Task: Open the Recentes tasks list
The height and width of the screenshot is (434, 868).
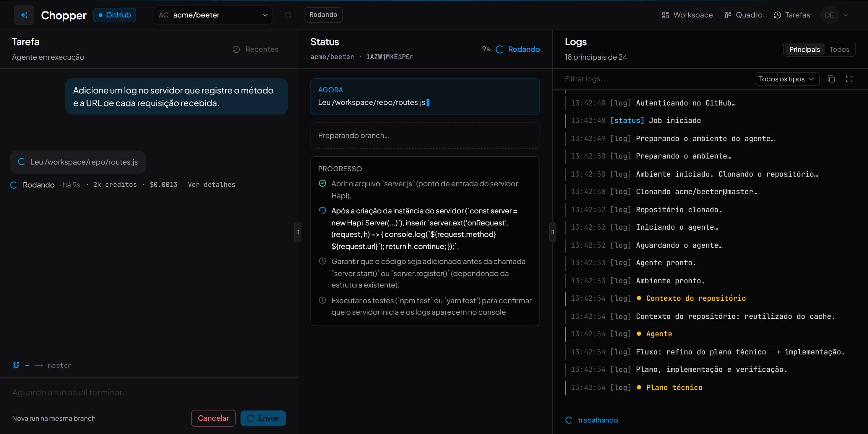Action: coord(255,49)
